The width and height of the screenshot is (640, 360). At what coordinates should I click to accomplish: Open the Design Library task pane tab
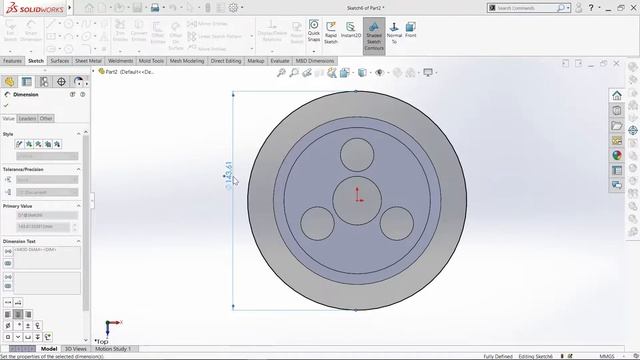click(617, 110)
